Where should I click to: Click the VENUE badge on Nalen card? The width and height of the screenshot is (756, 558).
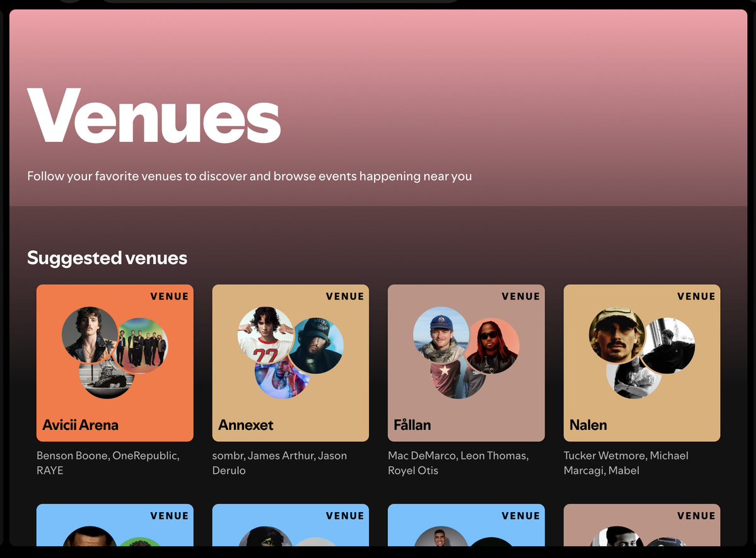tap(696, 296)
